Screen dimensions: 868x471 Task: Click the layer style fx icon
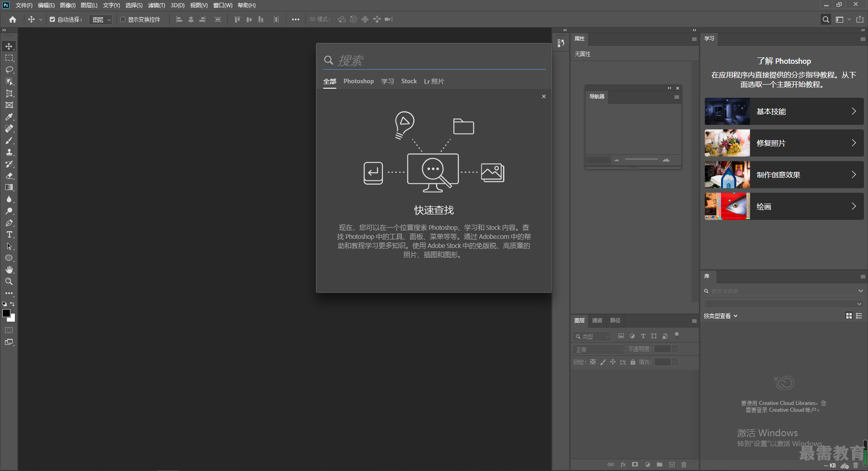[x=623, y=465]
